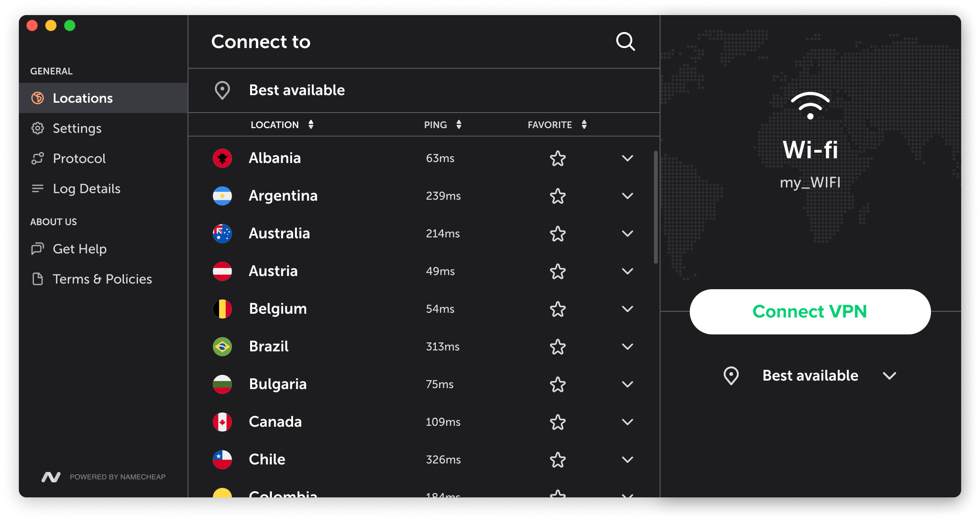The height and width of the screenshot is (520, 980).
Task: Toggle favorite star for Albania
Action: [557, 157]
